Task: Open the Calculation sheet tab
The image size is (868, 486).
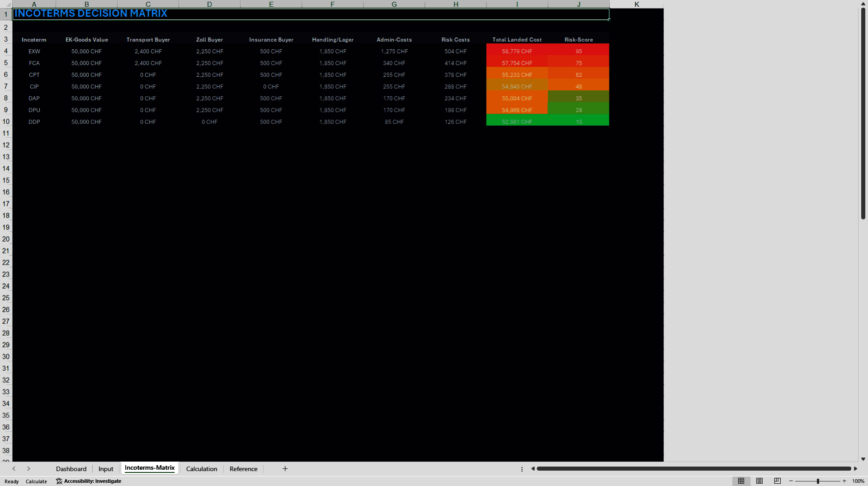Action: click(x=202, y=469)
